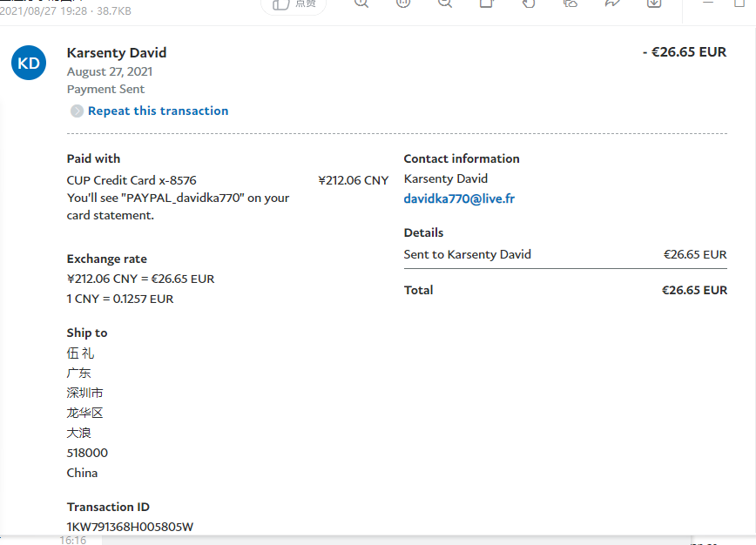Click the blue KD avatar circle
756x545 pixels.
click(x=29, y=63)
